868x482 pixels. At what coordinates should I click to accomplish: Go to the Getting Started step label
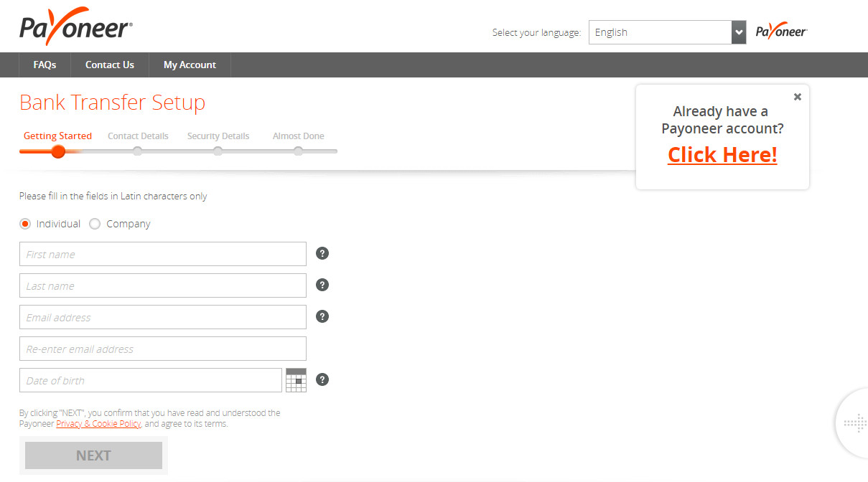[x=57, y=136]
